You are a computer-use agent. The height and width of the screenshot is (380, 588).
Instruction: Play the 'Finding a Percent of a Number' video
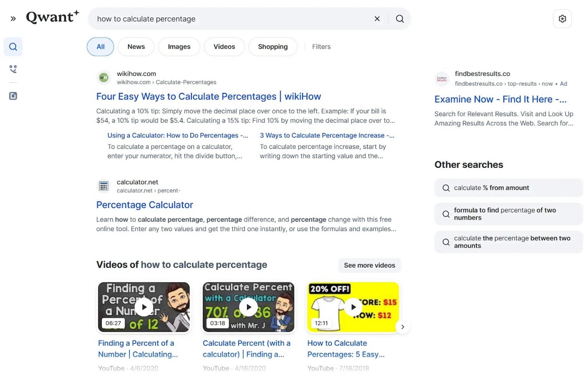click(144, 307)
